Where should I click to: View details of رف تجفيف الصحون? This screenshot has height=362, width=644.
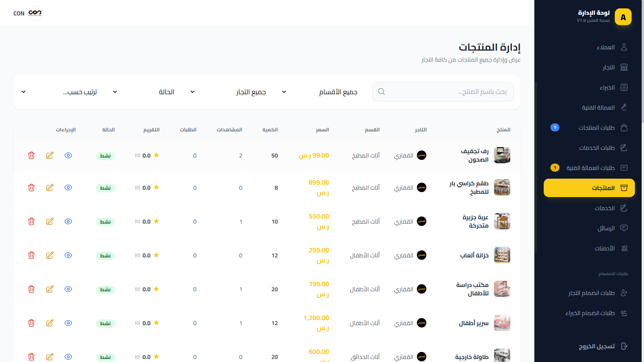(68, 156)
